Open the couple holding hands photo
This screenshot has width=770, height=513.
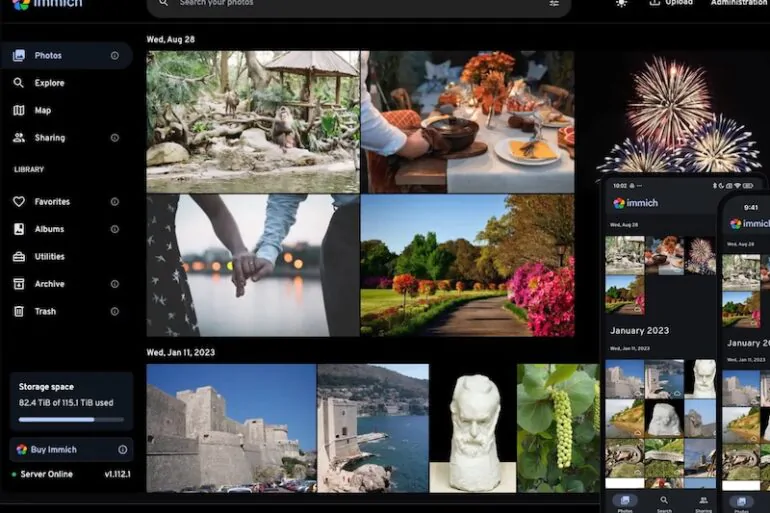[x=253, y=266]
